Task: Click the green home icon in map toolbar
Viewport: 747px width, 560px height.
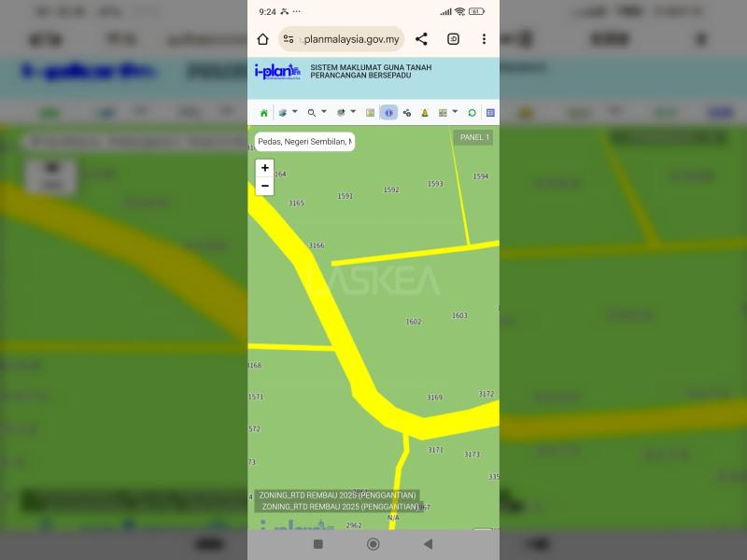Action: (x=264, y=113)
